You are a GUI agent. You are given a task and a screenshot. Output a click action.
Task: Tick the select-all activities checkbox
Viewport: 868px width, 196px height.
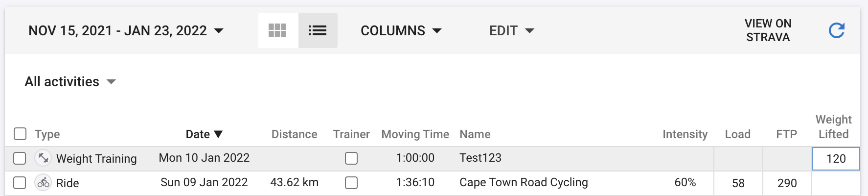20,134
